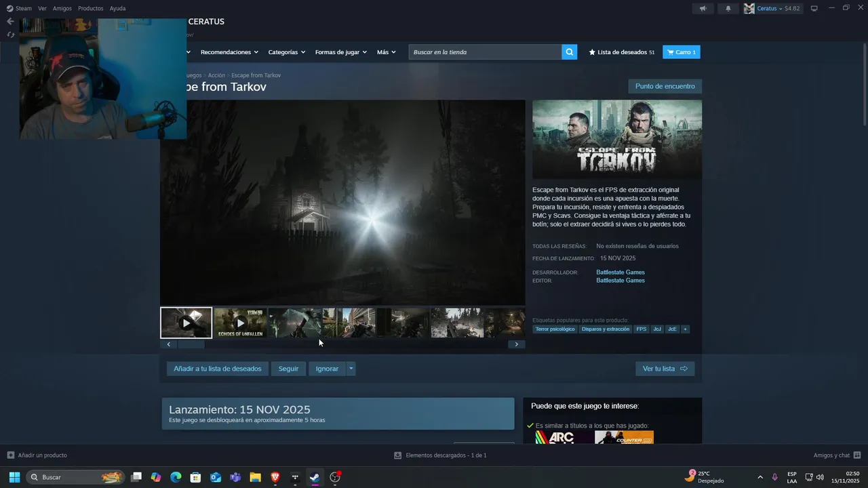This screenshot has width=868, height=488.
Task: Expand the Más store menu
Action: [x=387, y=52]
